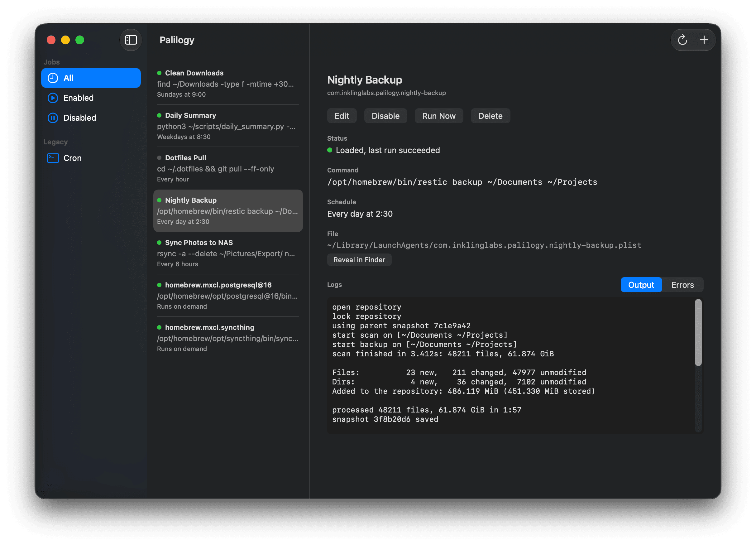Select the Sync Photos to NAS job
Image resolution: width=756 pixels, height=545 pixels.
(x=228, y=253)
